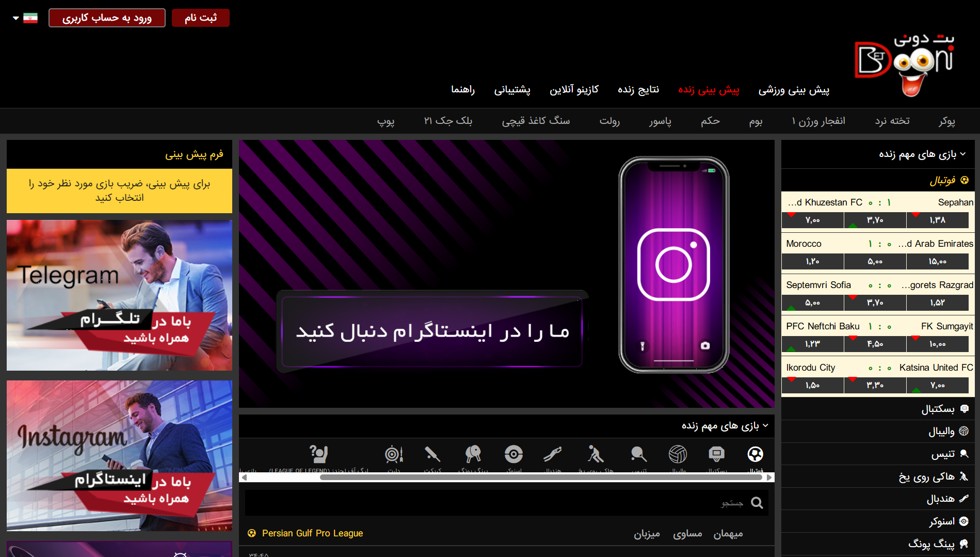Select the football icon in sports strip
Image resolution: width=980 pixels, height=557 pixels.
755,454
